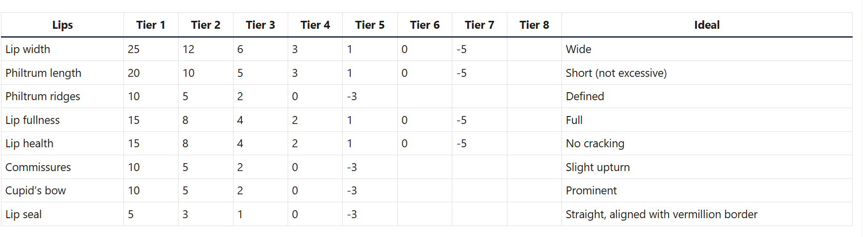This screenshot has width=868, height=237.
Task: Select the Lip fullness row label
Action: pos(33,120)
